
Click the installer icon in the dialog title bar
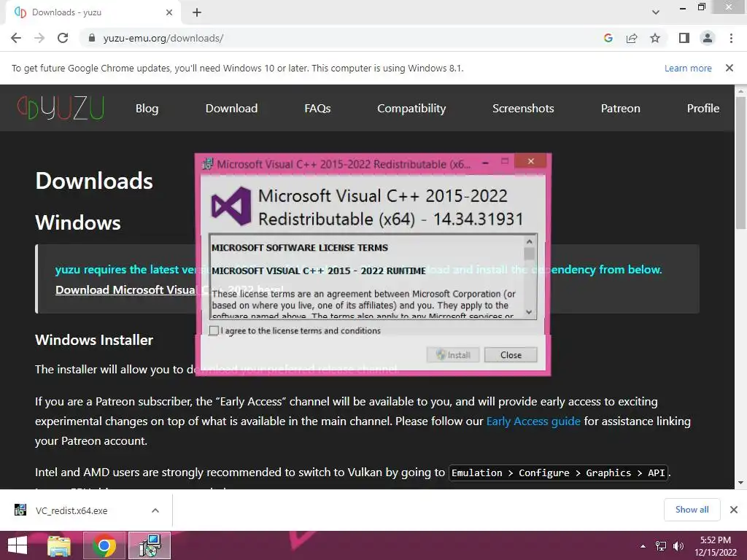(208, 164)
